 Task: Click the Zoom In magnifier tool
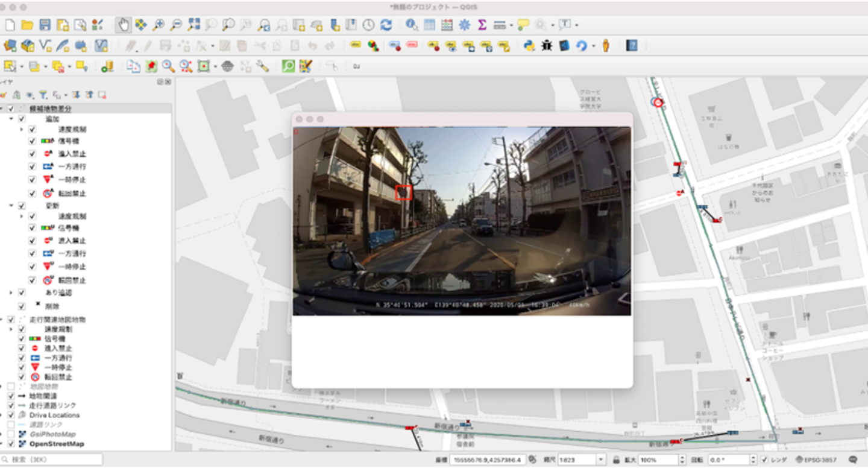tap(159, 25)
